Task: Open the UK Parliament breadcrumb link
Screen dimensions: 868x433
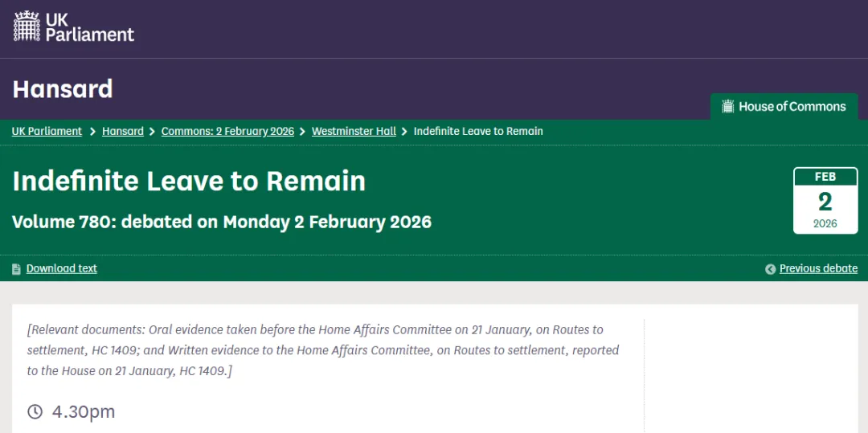Action: (47, 131)
